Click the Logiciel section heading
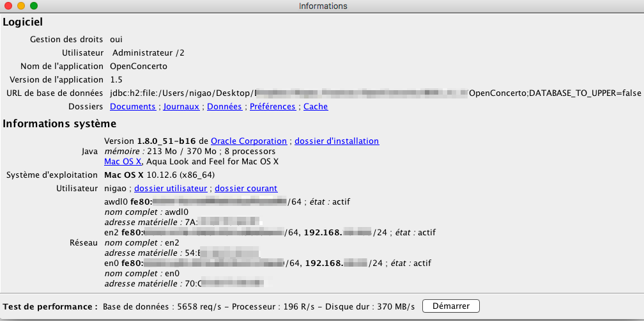 (22, 22)
